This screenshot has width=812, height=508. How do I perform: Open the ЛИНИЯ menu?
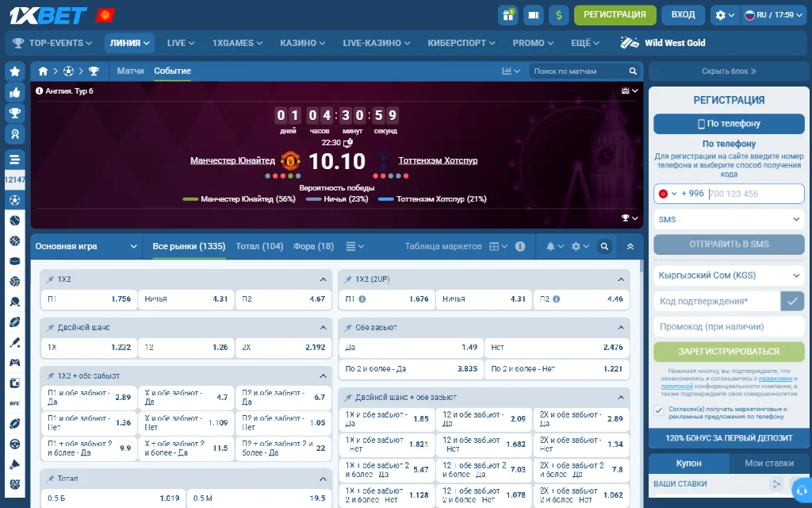point(129,43)
